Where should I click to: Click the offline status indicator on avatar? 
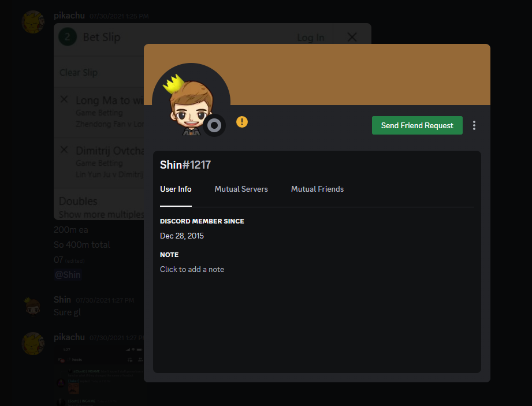[214, 125]
